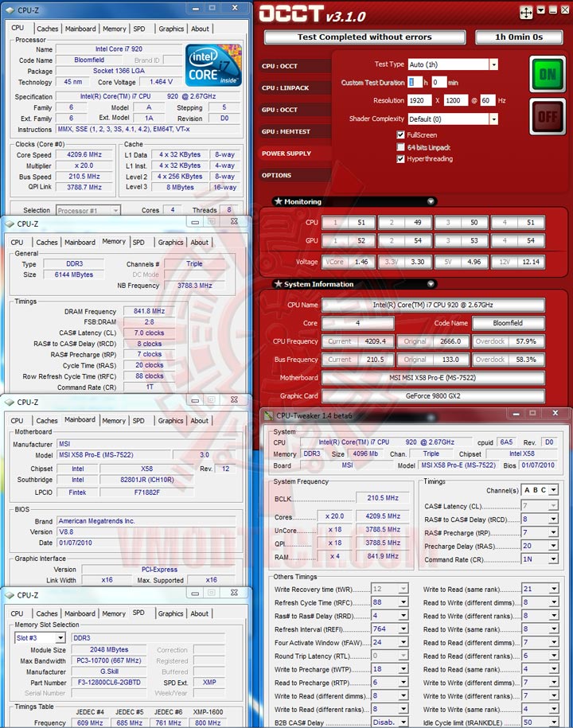Open the Four Activate Window (tFAW) dropdown
The image size is (573, 728).
403,643
